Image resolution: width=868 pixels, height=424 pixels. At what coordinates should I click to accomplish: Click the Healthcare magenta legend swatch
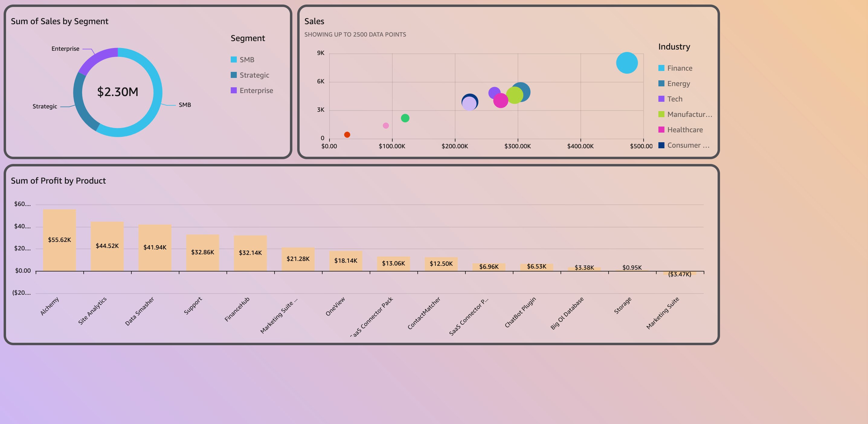click(x=661, y=130)
